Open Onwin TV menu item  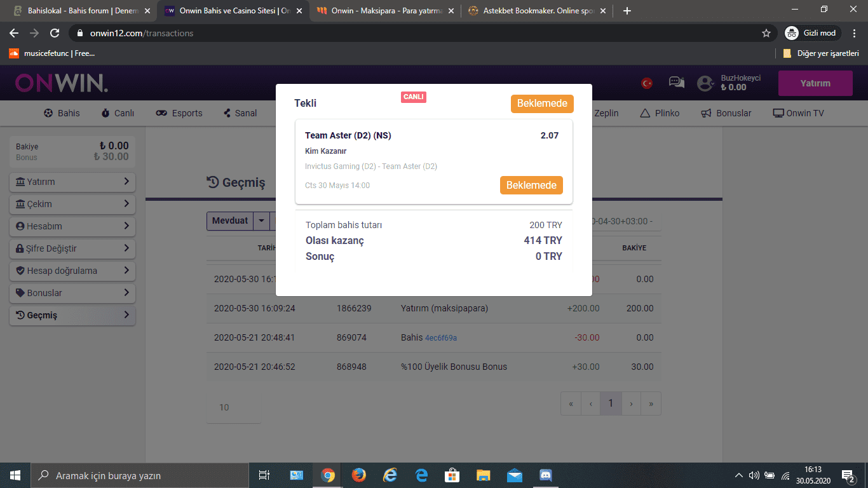tap(799, 113)
